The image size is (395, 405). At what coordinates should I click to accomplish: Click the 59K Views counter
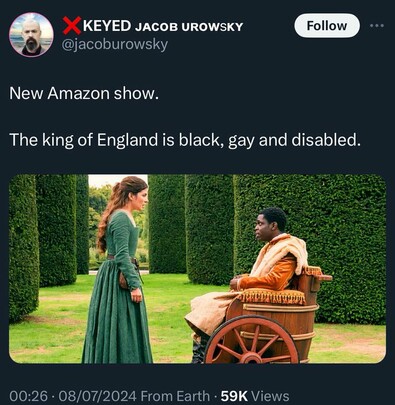[255, 396]
